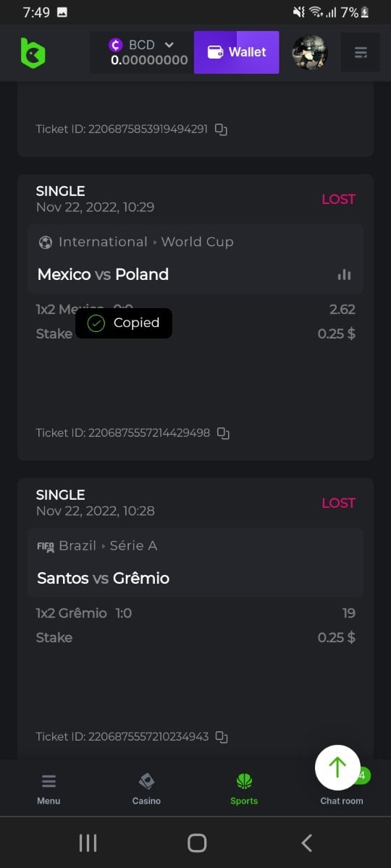
Task: Select the Sports tab
Action: (x=244, y=789)
